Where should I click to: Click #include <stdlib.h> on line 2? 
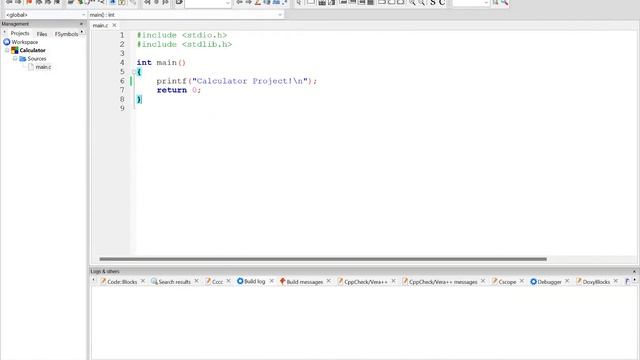click(x=184, y=44)
